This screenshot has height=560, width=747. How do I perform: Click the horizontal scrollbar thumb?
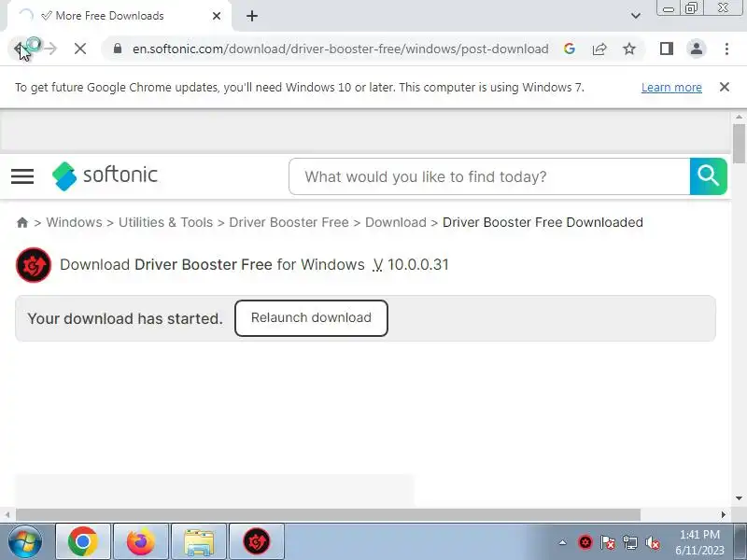pos(328,515)
